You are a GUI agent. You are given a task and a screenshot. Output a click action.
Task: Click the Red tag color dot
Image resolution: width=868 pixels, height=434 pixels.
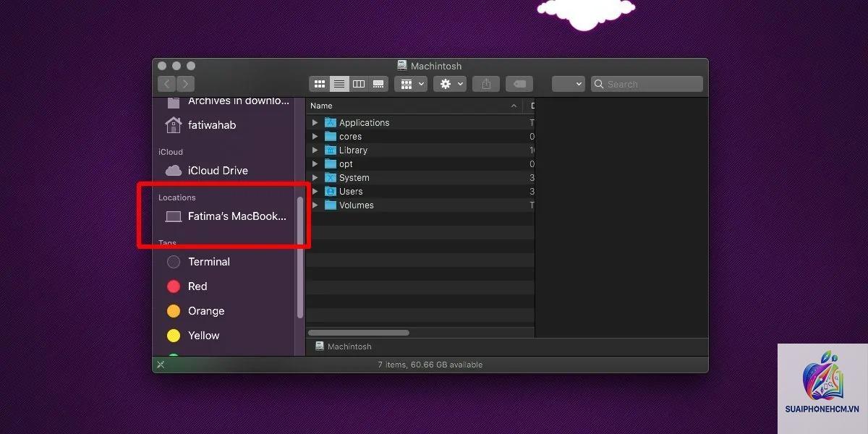[174, 286]
